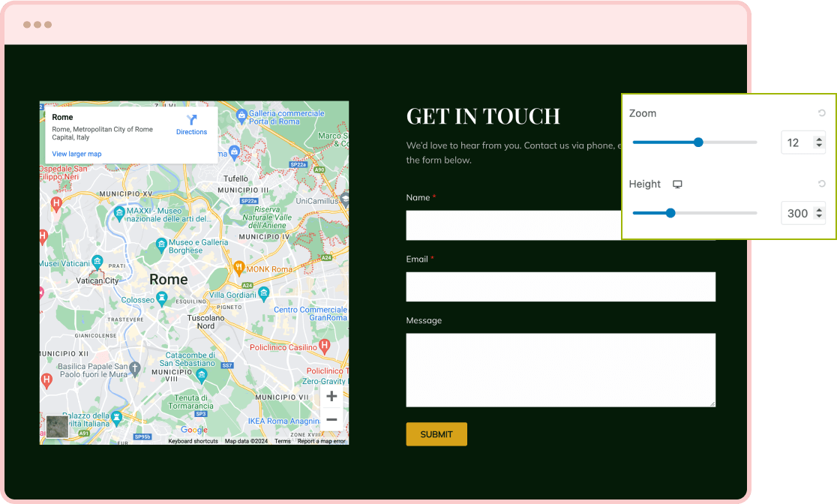Click the Keyboard shortcuts link on map
Viewport: 837px width, 504px height.
pyautogui.click(x=193, y=441)
